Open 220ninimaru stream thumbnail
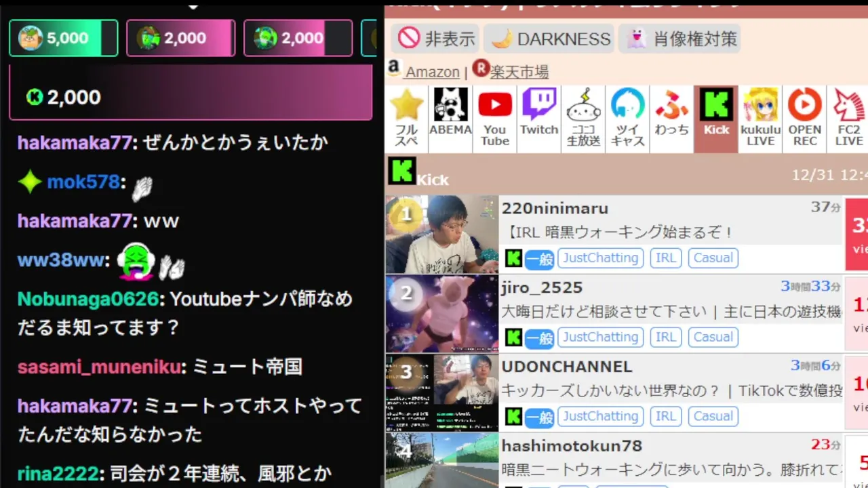The width and height of the screenshot is (868, 488). coord(442,235)
